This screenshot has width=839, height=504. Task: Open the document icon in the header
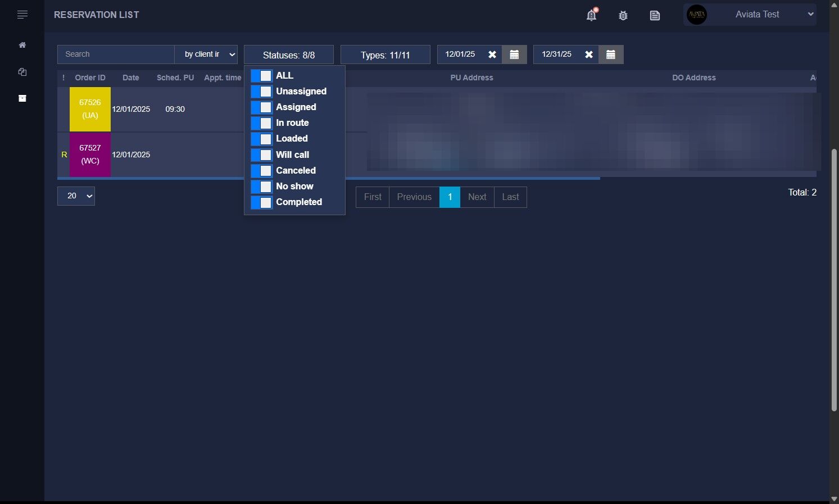pyautogui.click(x=655, y=16)
